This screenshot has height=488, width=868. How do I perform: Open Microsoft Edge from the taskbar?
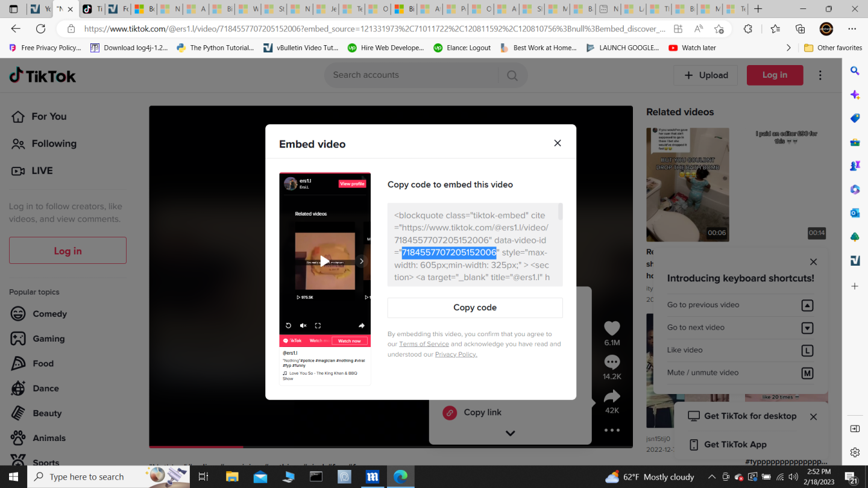[x=400, y=477]
